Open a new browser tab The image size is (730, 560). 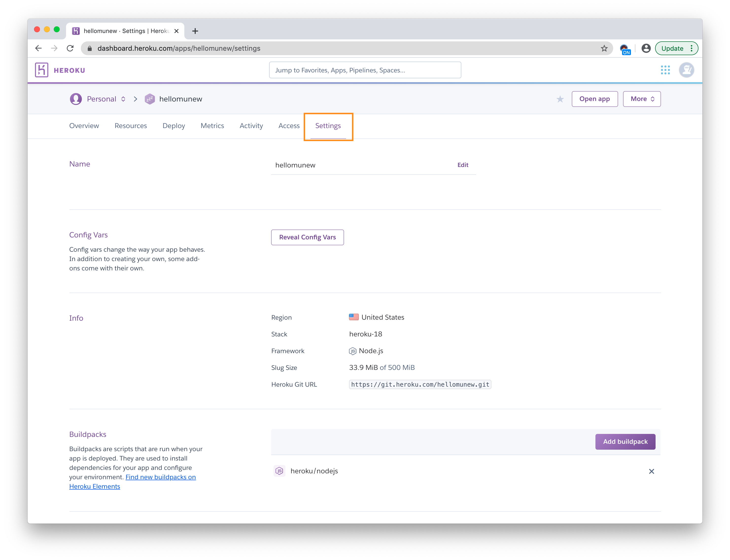pos(195,31)
